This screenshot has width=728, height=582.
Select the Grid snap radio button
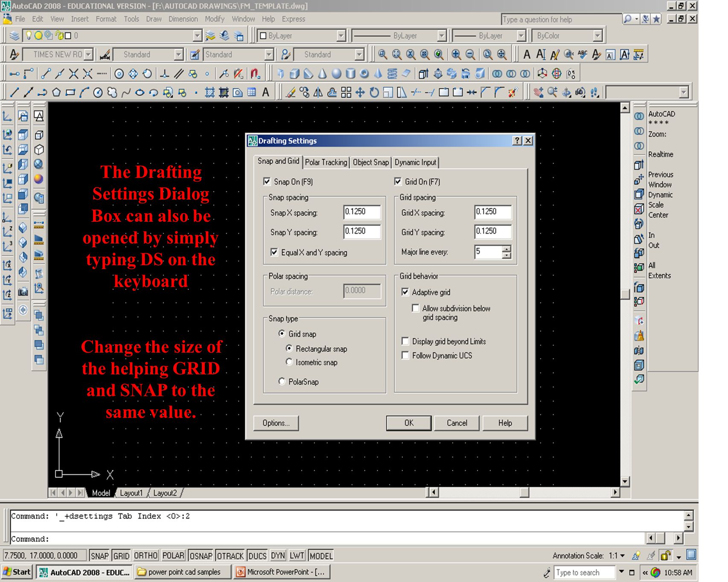point(282,333)
